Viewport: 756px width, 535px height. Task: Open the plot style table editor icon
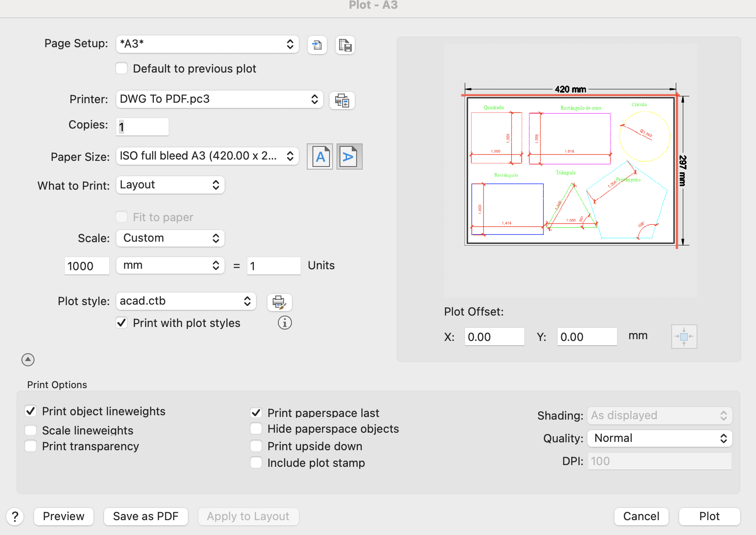(x=279, y=302)
